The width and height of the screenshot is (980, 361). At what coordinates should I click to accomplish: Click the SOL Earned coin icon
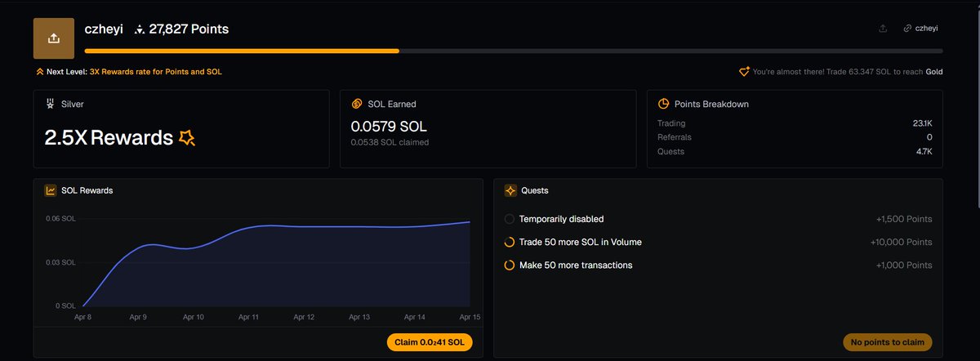click(357, 105)
